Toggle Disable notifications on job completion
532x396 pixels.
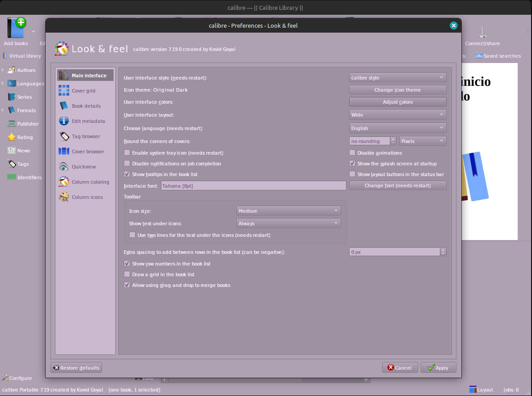coord(127,164)
